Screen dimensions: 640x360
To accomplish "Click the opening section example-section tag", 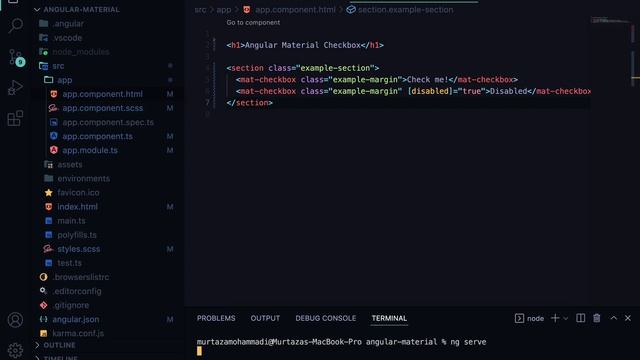I will coord(302,68).
